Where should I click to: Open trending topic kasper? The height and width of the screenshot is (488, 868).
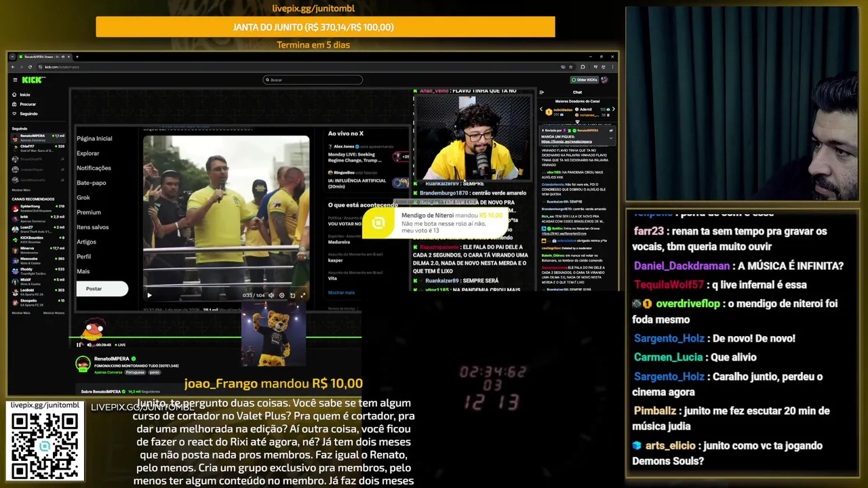[x=335, y=260]
